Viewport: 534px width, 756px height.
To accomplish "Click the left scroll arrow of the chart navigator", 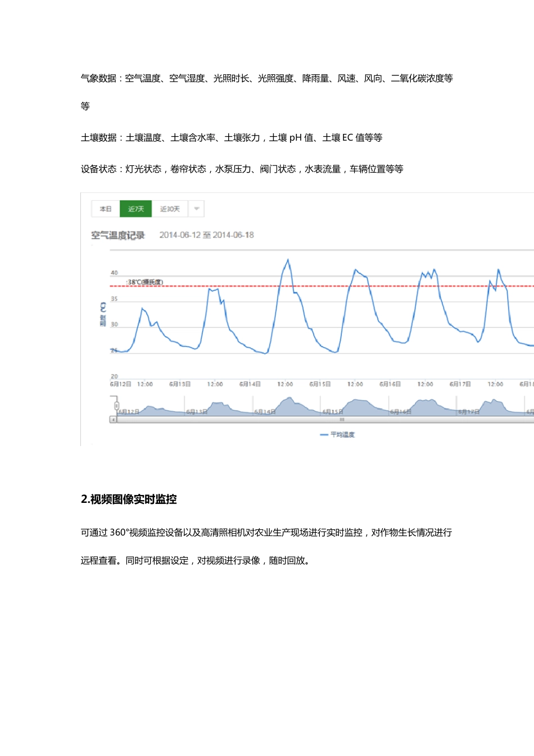I will point(113,420).
